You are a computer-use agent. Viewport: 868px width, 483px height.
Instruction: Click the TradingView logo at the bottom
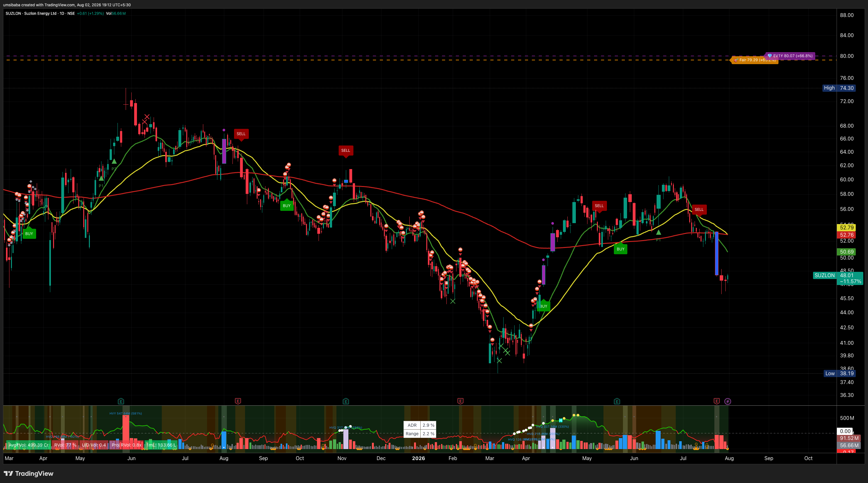29,474
